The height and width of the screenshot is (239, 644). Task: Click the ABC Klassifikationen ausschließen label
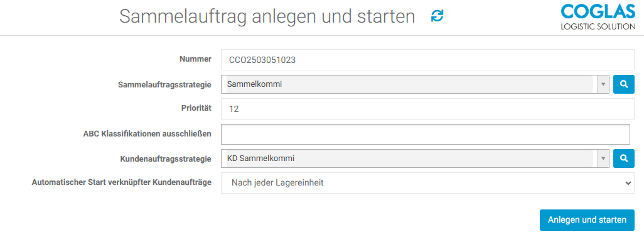(147, 133)
